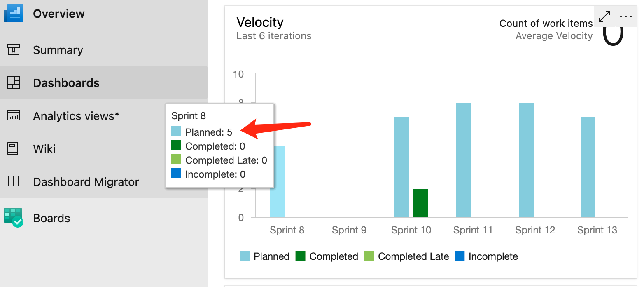The width and height of the screenshot is (644, 287).
Task: Select the Summary sidebar icon
Action: click(14, 49)
